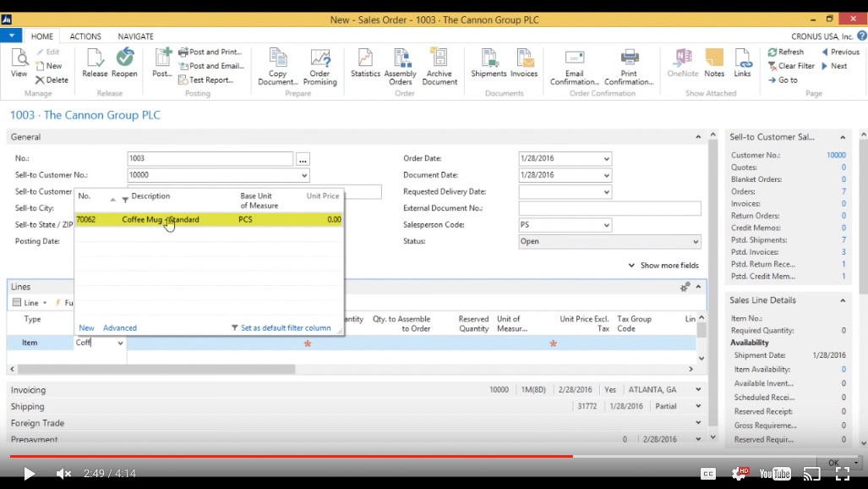Image resolution: width=868 pixels, height=489 pixels.
Task: Switch to HOME ribbon tab
Action: point(42,36)
